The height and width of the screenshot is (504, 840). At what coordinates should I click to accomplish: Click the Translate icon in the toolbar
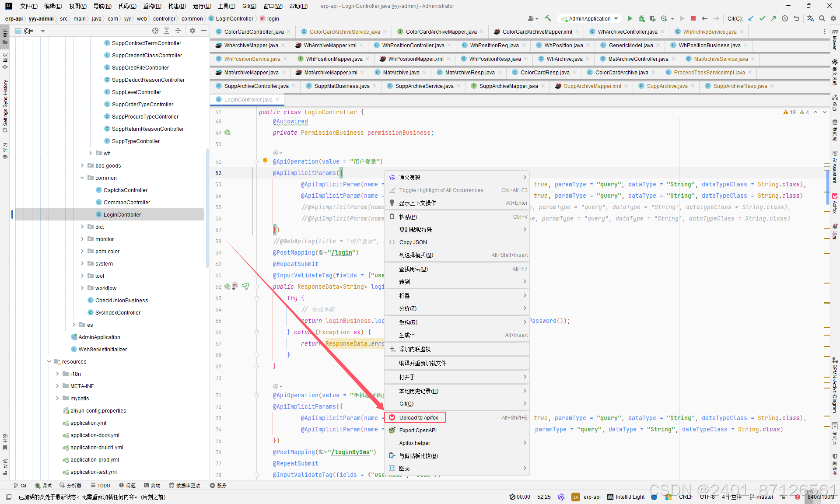point(810,18)
